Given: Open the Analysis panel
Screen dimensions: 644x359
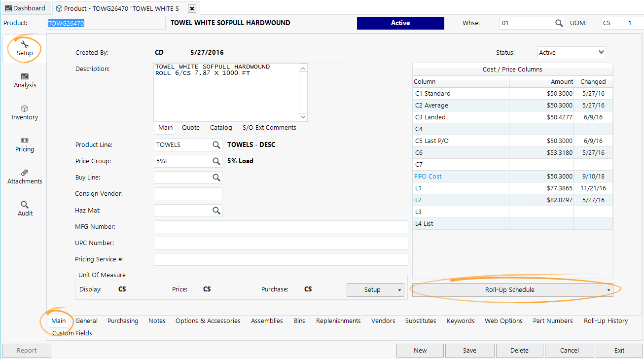Looking at the screenshot, I should 24,80.
